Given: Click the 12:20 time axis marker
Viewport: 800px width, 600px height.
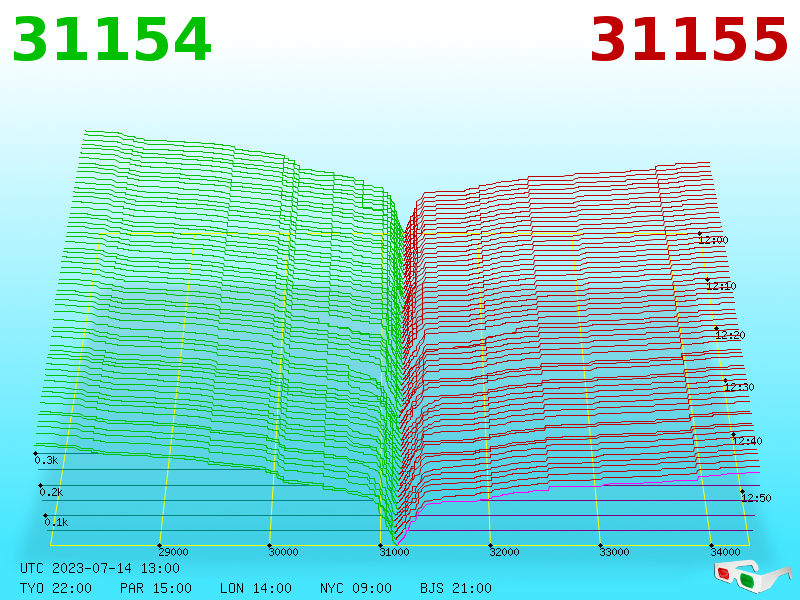Looking at the screenshot, I should click(730, 335).
